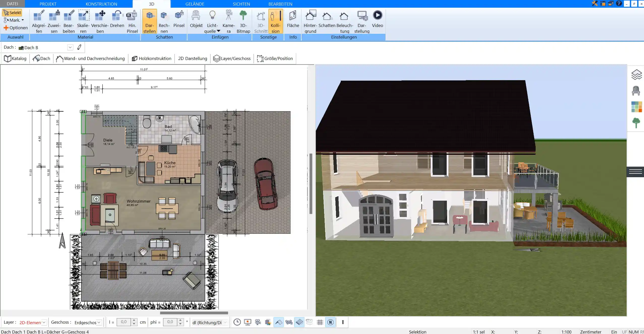Choose the Zuweisen material assign tool
The height and width of the screenshot is (334, 644).
[54, 21]
